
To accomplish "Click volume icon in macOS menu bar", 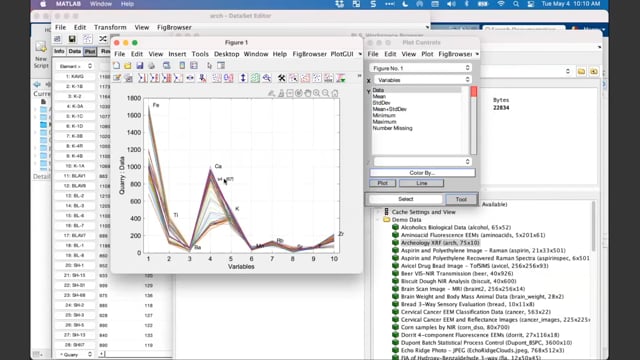I will 451,4.
